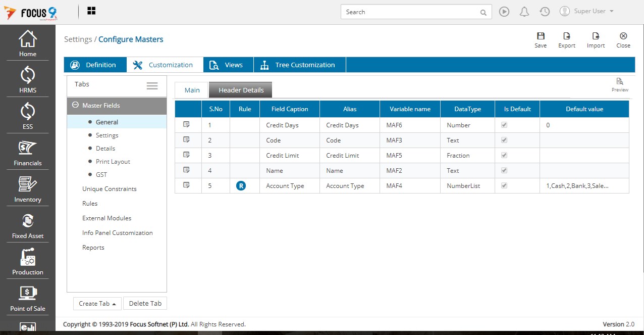
Task: Open the apps grid menu icon
Action: [x=91, y=11]
